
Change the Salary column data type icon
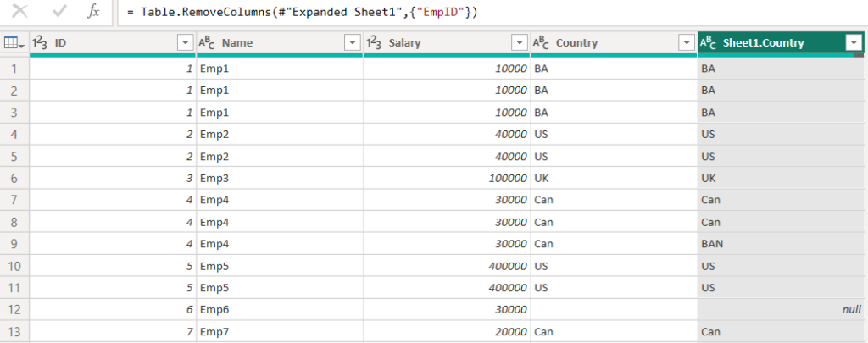tap(375, 42)
